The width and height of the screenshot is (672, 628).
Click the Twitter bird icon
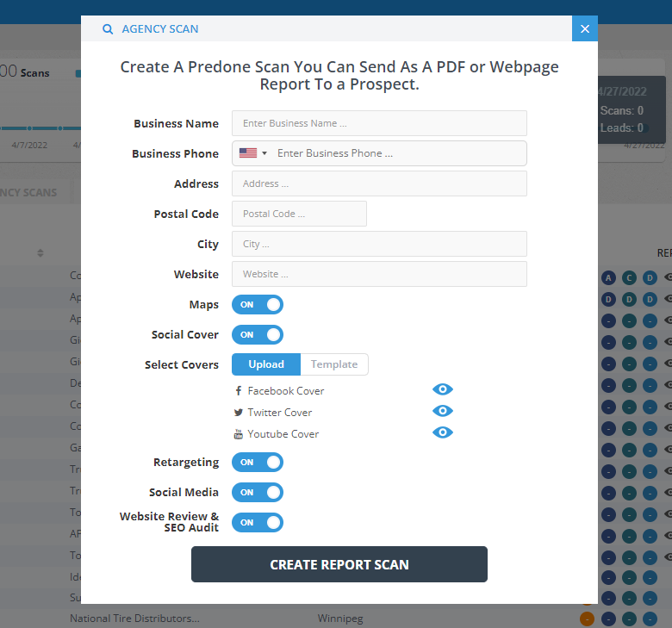tap(239, 413)
